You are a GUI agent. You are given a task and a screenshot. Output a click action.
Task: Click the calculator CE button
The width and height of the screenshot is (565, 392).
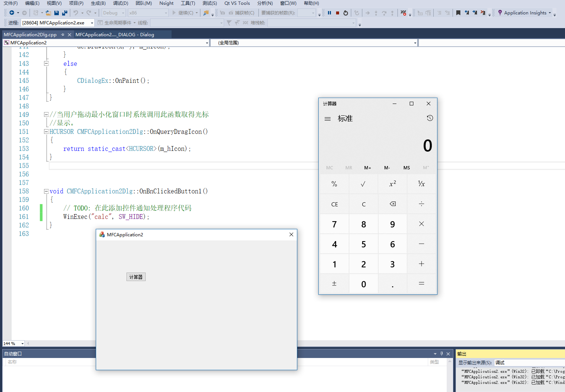click(x=334, y=204)
